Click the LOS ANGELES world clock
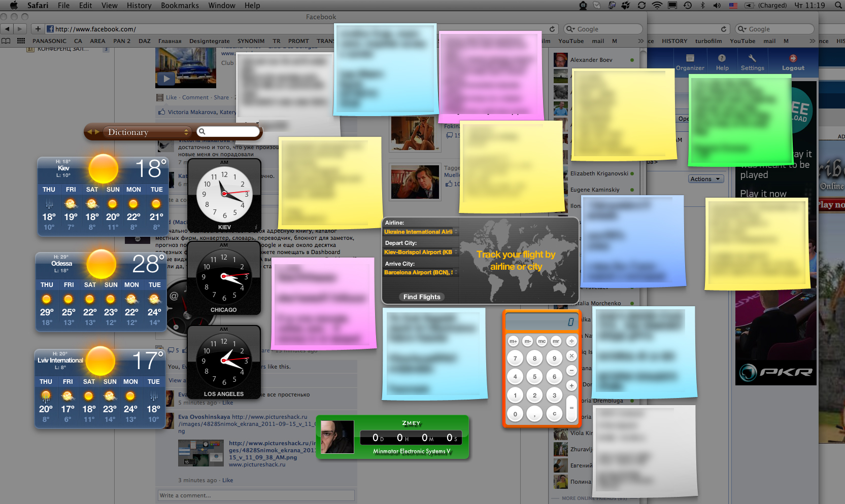Viewport: 845px width, 504px height. click(224, 362)
